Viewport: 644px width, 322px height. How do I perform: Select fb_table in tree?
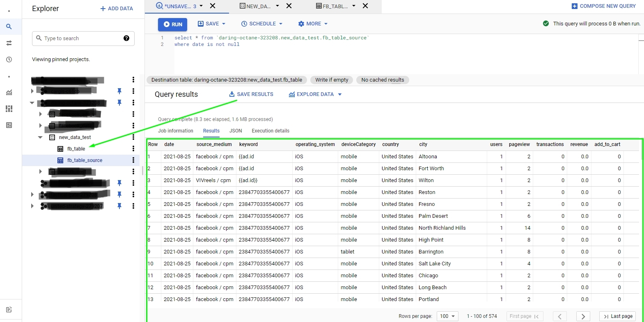[x=76, y=149]
